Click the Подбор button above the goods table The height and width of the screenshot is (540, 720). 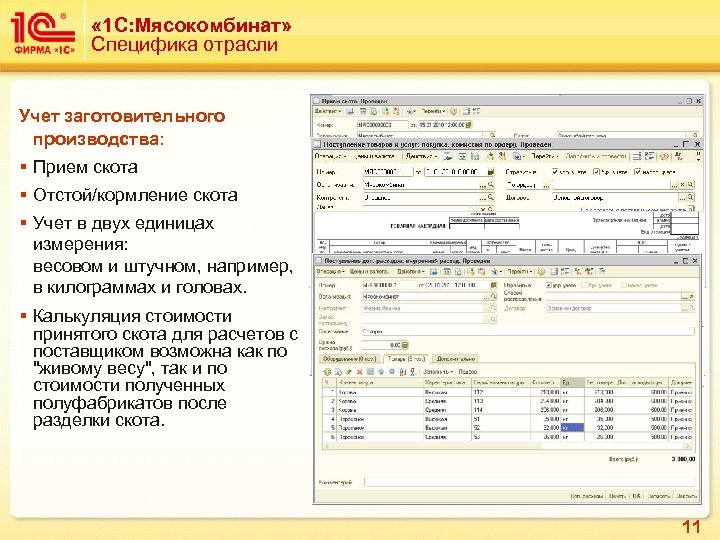[x=468, y=372]
